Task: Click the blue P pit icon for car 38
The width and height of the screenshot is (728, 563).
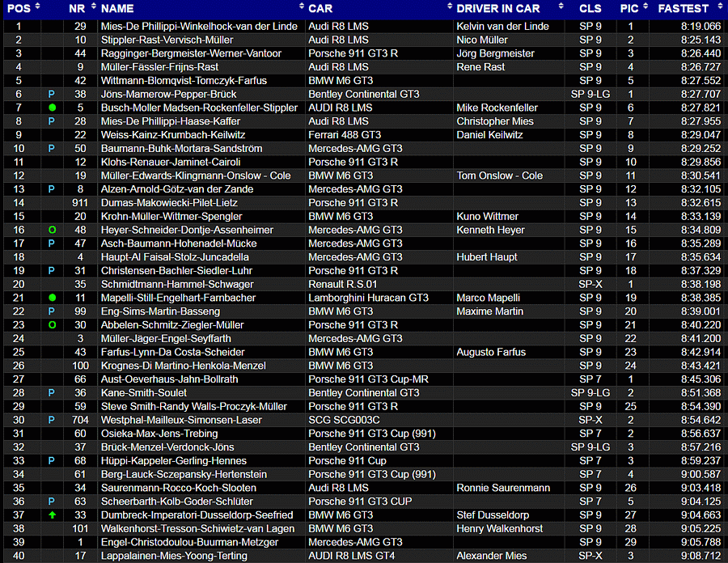Action: click(52, 94)
